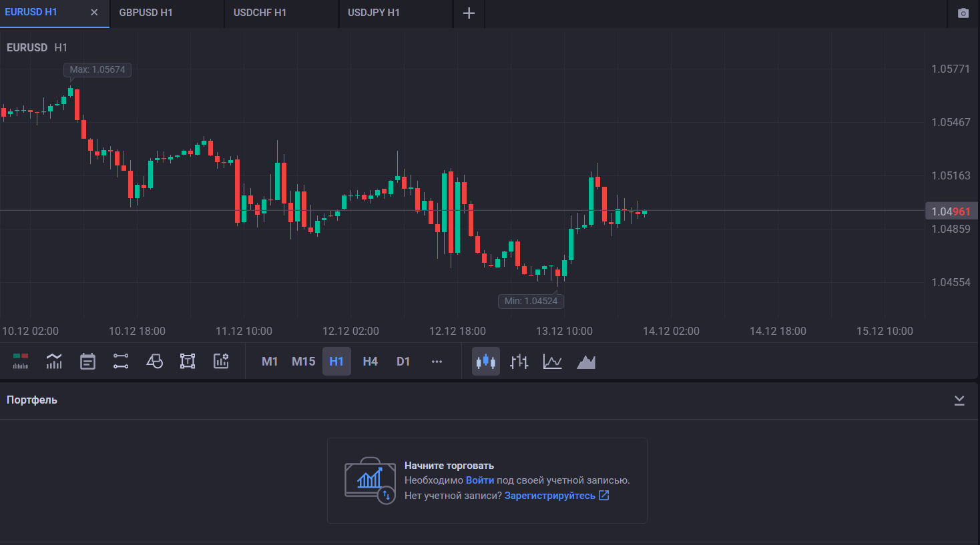Click the Войти login link
Viewport: 980px width, 545px height.
pyautogui.click(x=480, y=480)
